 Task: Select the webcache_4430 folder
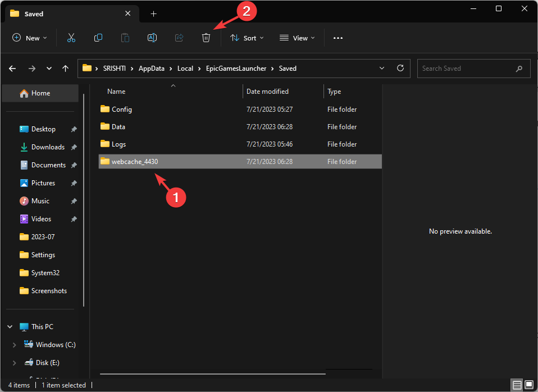click(x=240, y=162)
